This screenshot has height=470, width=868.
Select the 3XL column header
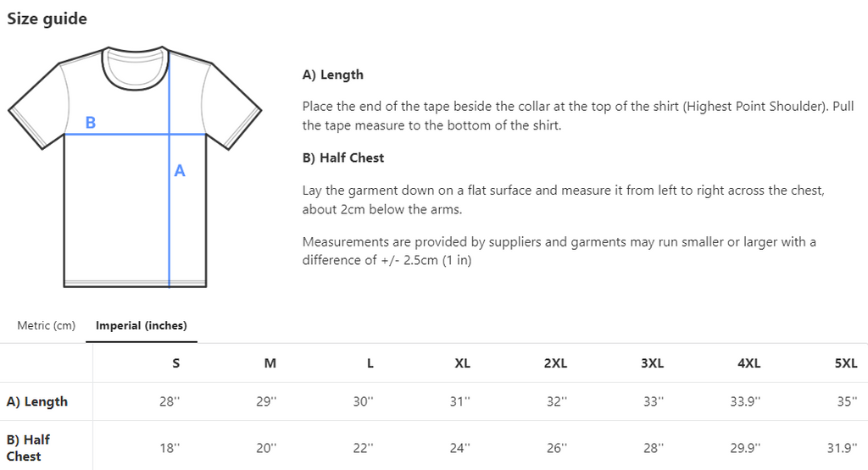[652, 363]
